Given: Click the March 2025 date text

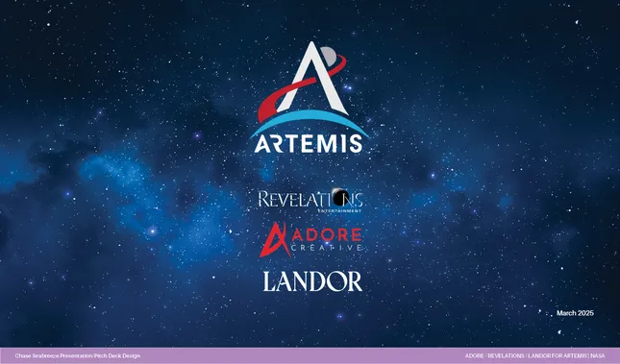Looking at the screenshot, I should click(x=575, y=313).
